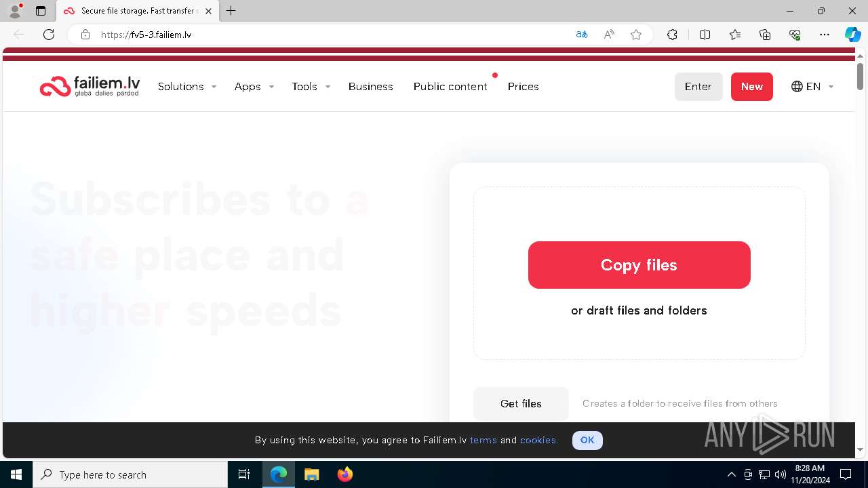
Task: Open the cookies link
Action: 539,441
